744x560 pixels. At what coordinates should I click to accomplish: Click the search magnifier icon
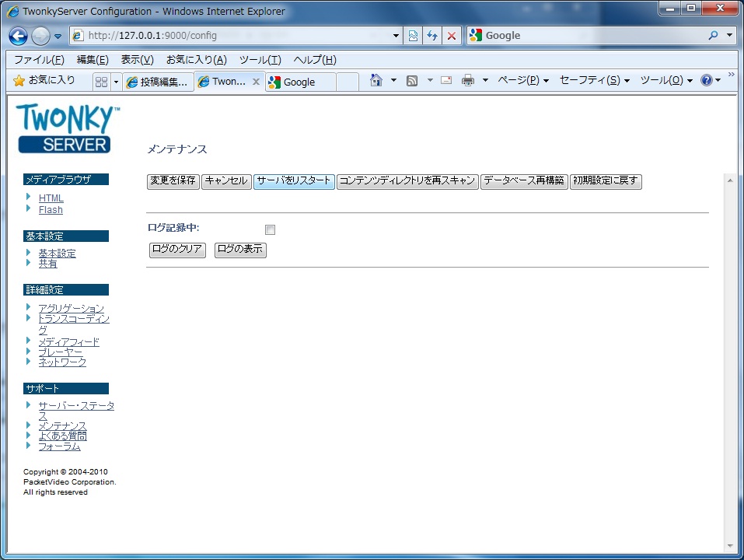(713, 36)
